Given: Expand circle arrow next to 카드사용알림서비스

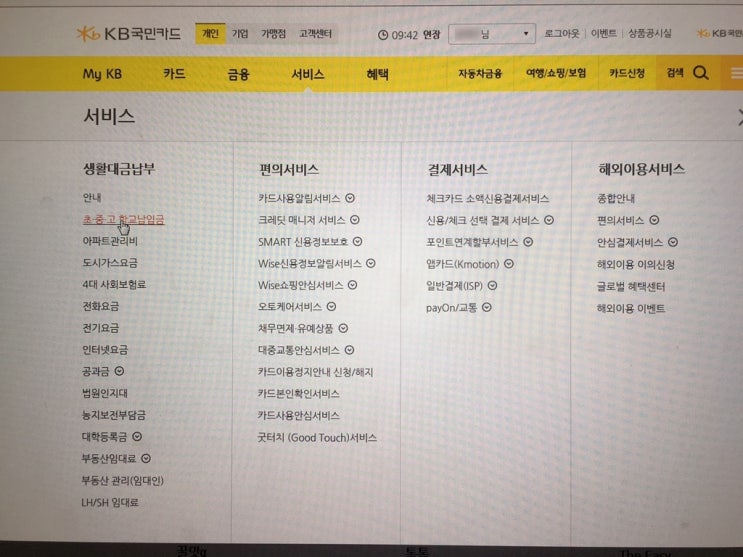Looking at the screenshot, I should [x=350, y=198].
